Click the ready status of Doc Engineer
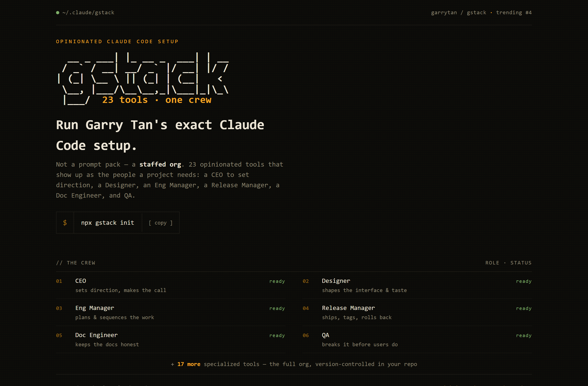This screenshot has width=588, height=386. (277, 336)
